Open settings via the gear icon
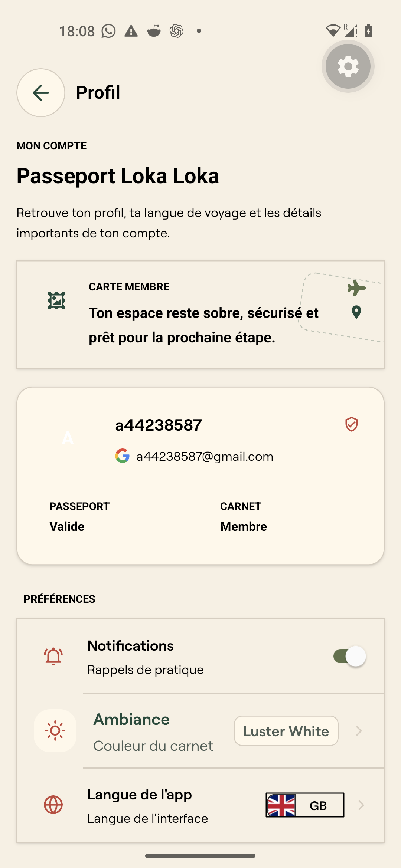This screenshot has width=401, height=868. click(348, 66)
